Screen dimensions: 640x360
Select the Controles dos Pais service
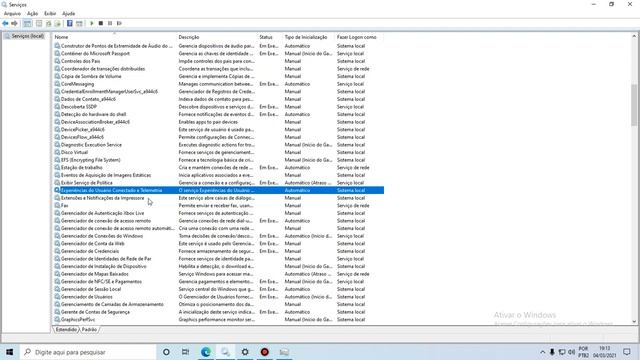click(218, 61)
